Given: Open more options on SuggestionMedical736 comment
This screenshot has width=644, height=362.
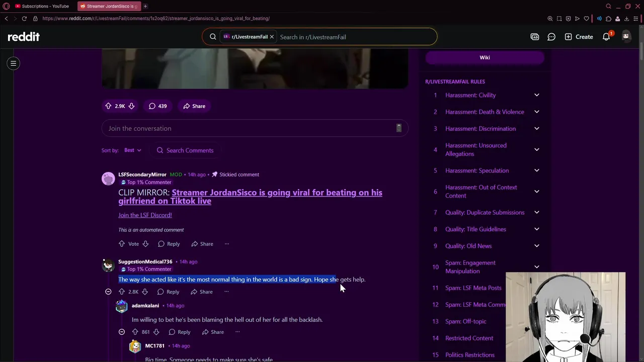Looking at the screenshot, I should [x=226, y=292].
